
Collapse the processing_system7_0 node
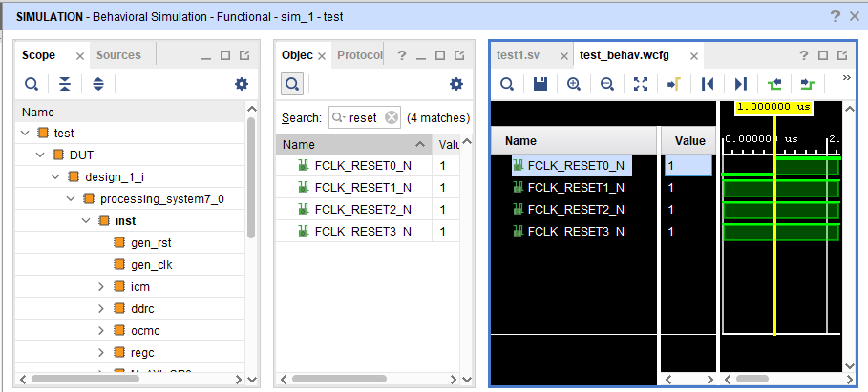point(71,199)
